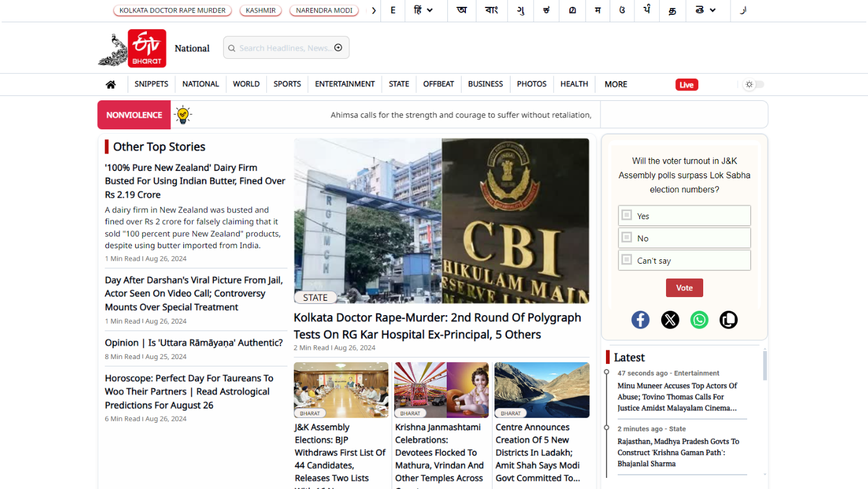The height and width of the screenshot is (489, 868).
Task: Select the Bangla language (বাং)
Action: (491, 11)
